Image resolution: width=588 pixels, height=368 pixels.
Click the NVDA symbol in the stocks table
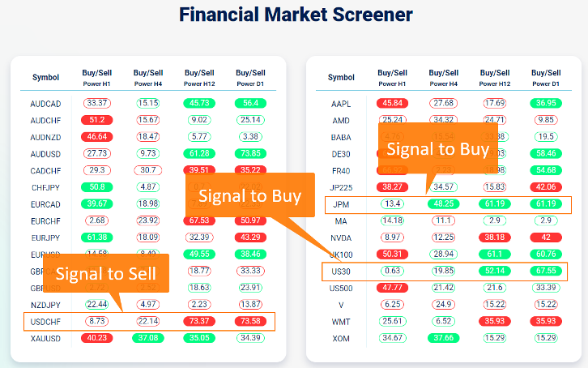[x=341, y=237]
